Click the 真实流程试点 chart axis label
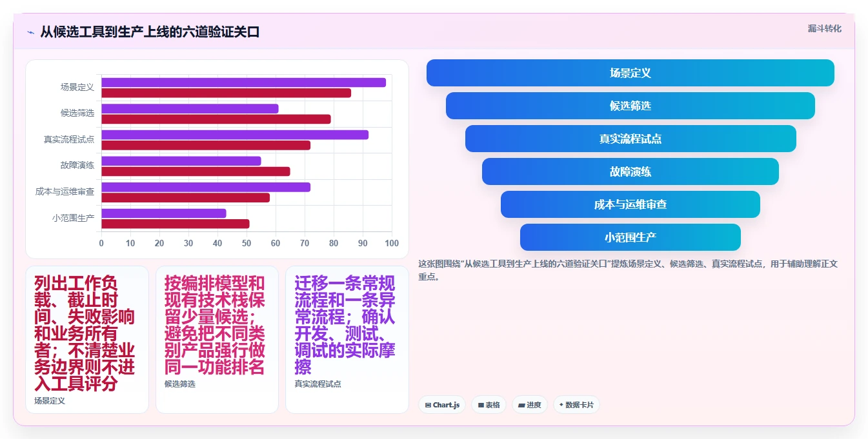The image size is (868, 439). pos(69,139)
